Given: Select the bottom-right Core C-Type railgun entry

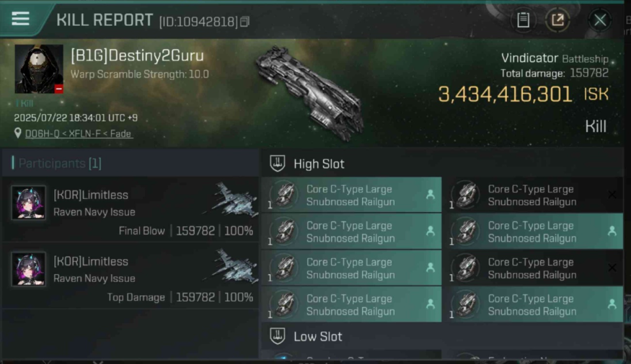Looking at the screenshot, I should pos(535,304).
